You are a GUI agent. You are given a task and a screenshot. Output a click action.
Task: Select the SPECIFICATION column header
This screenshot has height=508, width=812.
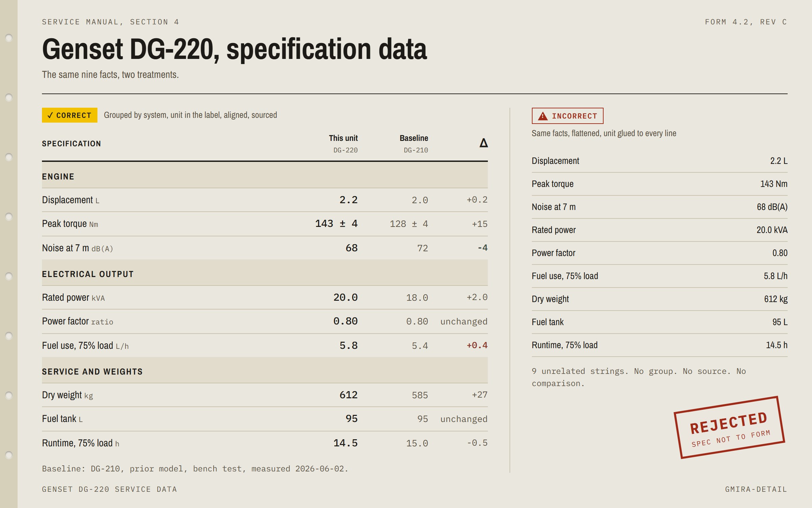[71, 144]
